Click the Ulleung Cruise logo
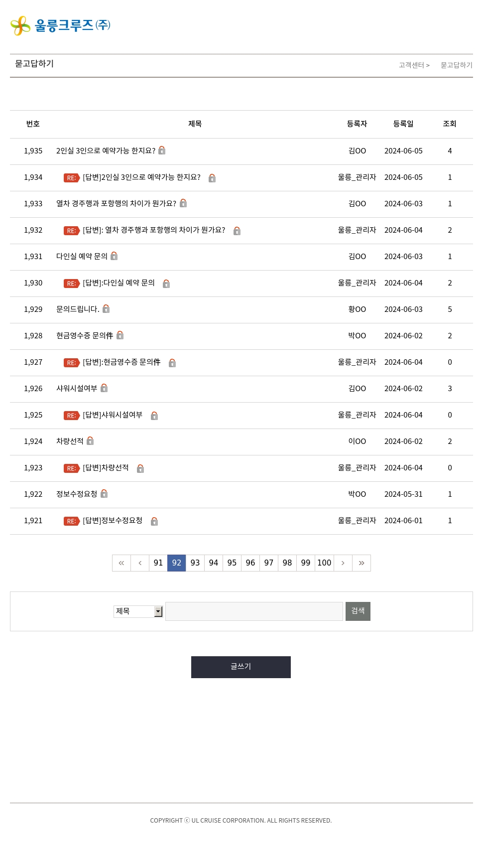 tap(60, 25)
